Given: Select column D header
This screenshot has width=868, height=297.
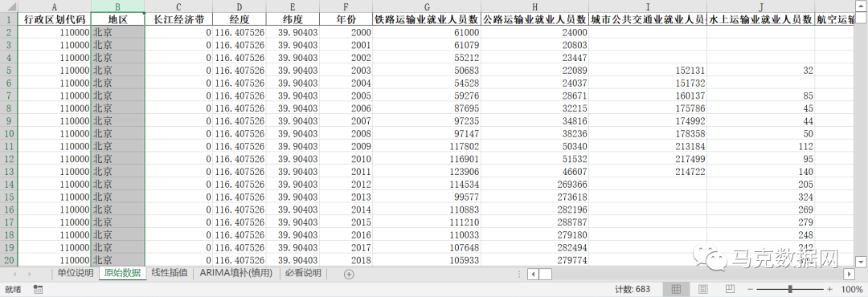Looking at the screenshot, I should (x=240, y=6).
